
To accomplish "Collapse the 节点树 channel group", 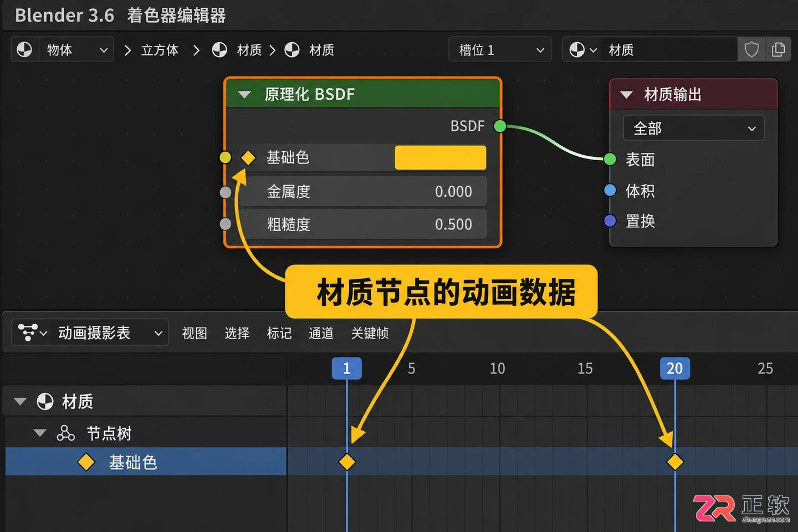I will [x=40, y=433].
